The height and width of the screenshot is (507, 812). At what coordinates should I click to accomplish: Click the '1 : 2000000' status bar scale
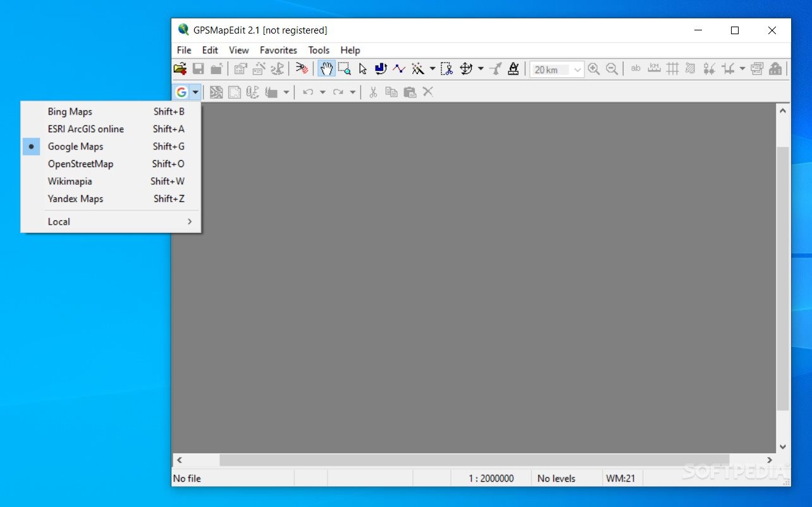coord(491,479)
